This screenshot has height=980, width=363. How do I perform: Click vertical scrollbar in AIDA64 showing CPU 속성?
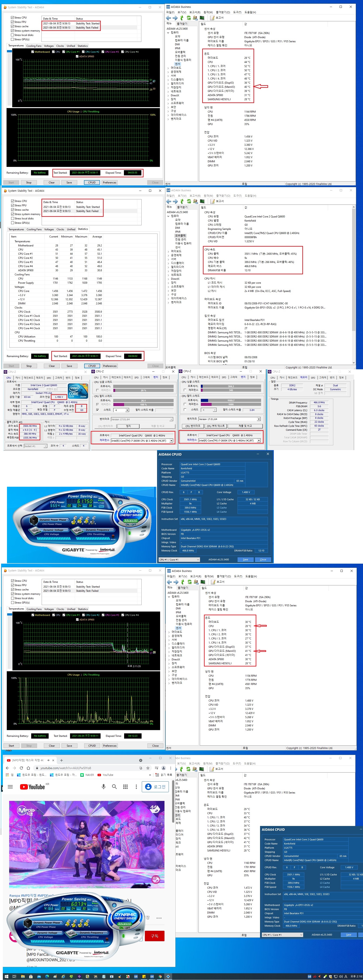pos(353,285)
